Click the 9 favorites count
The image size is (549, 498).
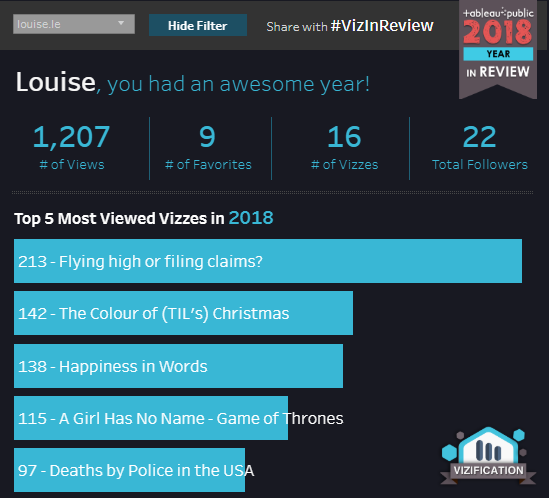pyautogui.click(x=207, y=137)
